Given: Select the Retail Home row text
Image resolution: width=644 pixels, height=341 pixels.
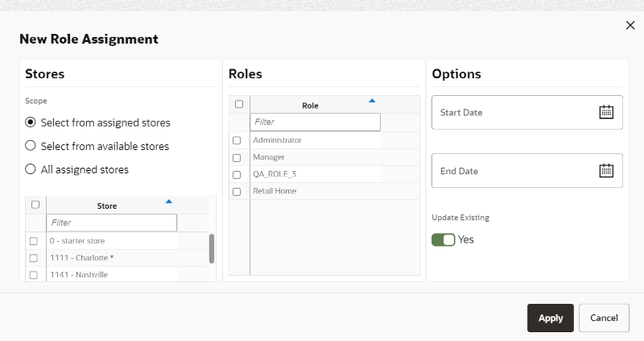Looking at the screenshot, I should pos(275,191).
